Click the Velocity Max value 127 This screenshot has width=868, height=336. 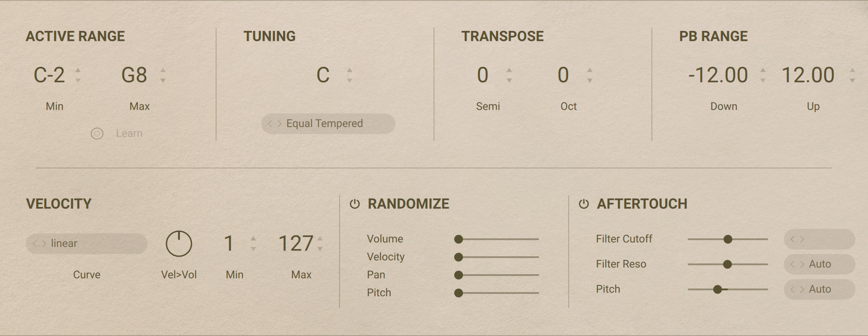pyautogui.click(x=296, y=244)
